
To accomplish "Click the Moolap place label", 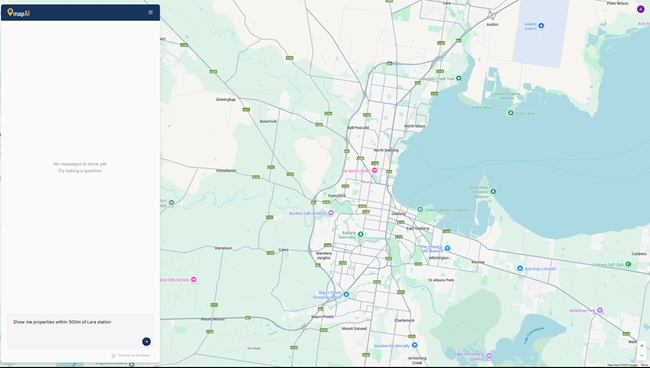I will pos(478,262).
